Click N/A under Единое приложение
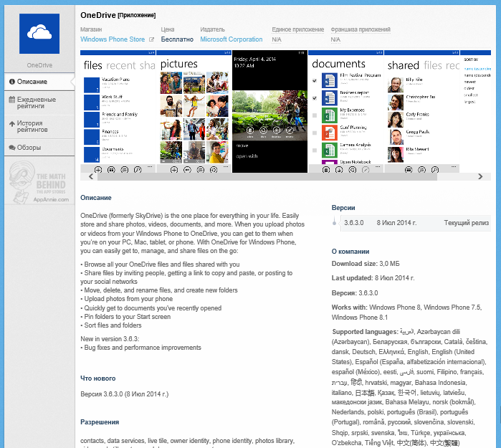This screenshot has width=501, height=448. [277, 39]
